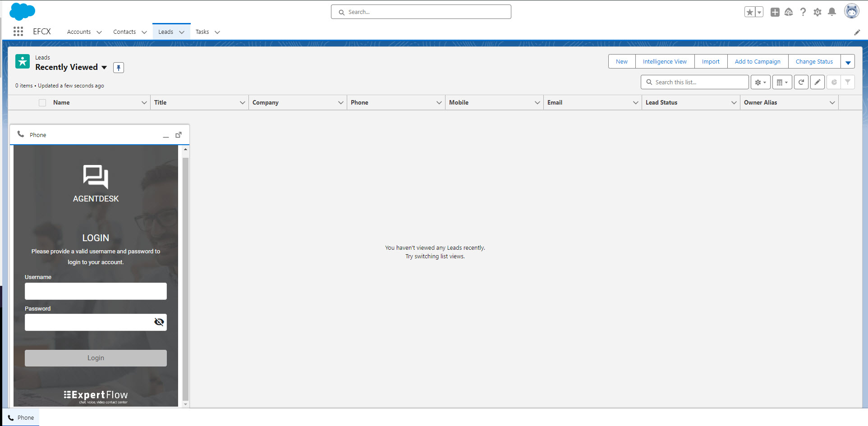Image resolution: width=868 pixels, height=426 pixels.
Task: Expand the Recently Viewed list selector
Action: (x=104, y=67)
